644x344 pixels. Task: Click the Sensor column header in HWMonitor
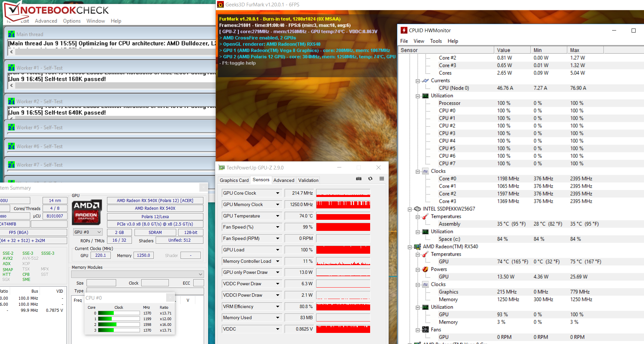(x=446, y=50)
